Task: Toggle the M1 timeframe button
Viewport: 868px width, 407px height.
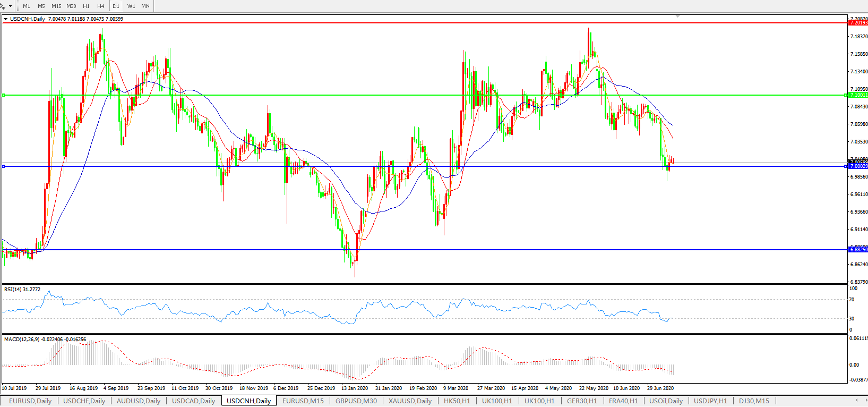Action: point(27,6)
